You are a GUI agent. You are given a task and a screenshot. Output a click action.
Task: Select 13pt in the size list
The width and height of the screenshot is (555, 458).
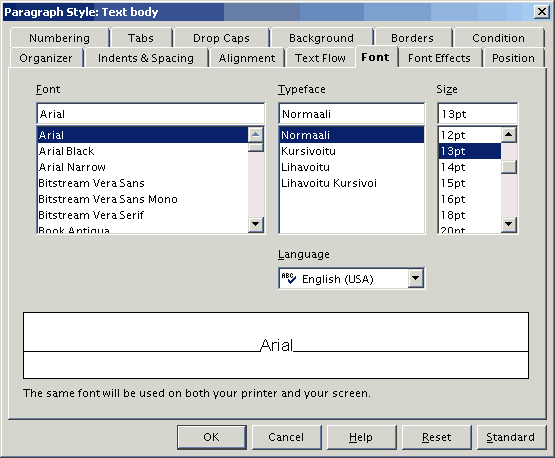470,151
